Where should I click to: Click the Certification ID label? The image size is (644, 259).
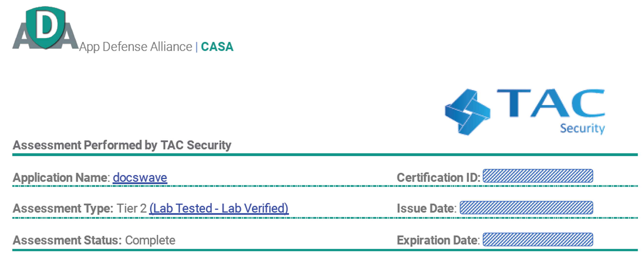coord(439,177)
